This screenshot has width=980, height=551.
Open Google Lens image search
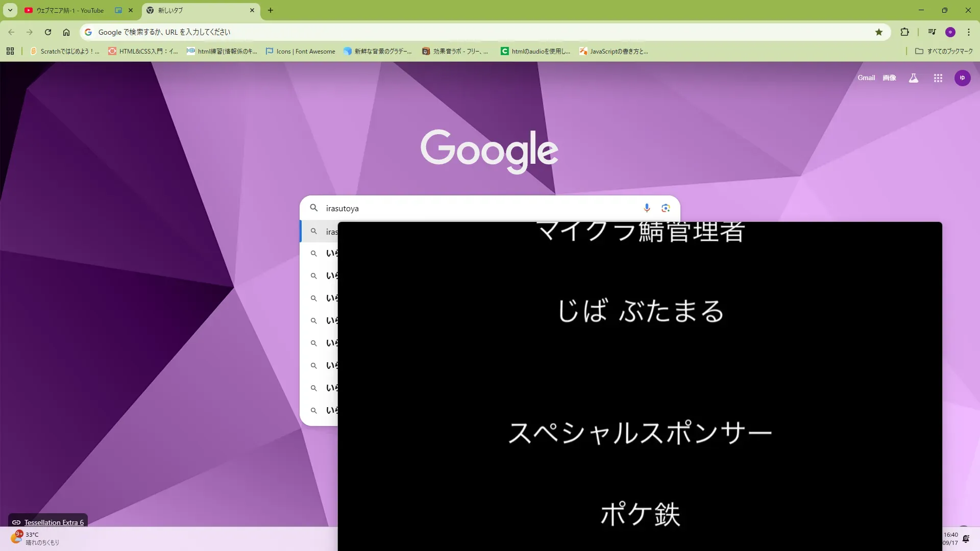tap(666, 208)
